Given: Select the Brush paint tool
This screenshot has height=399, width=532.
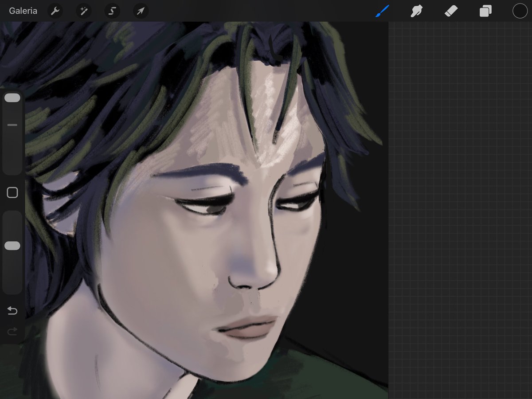Looking at the screenshot, I should coord(382,11).
